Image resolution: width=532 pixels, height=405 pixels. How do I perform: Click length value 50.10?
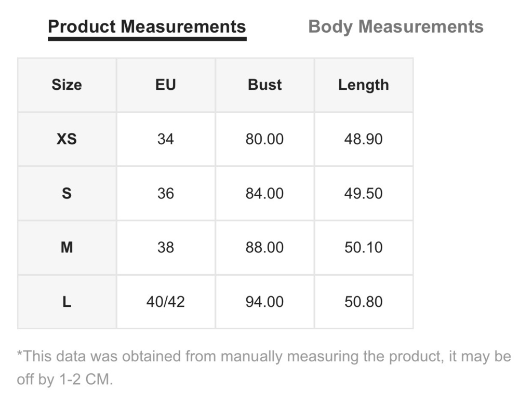click(364, 247)
